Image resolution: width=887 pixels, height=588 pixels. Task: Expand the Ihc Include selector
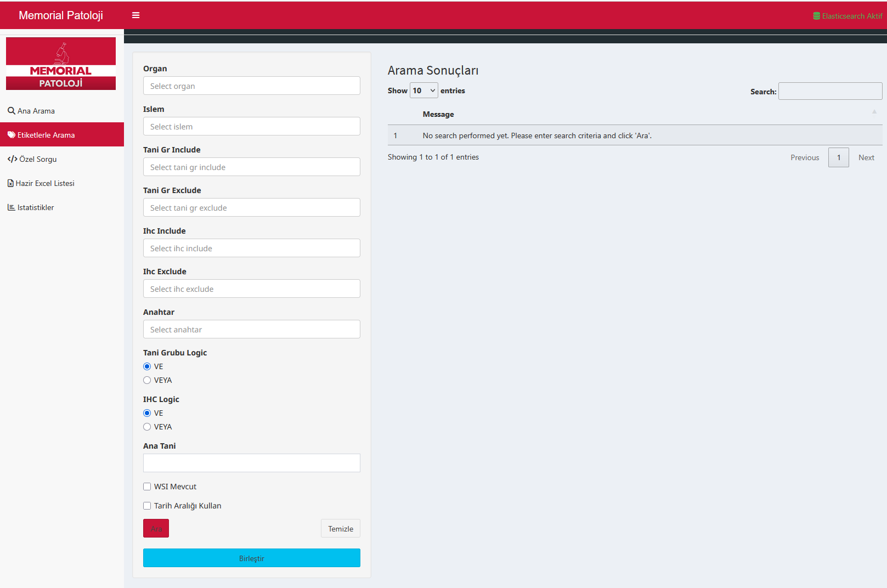(x=251, y=248)
